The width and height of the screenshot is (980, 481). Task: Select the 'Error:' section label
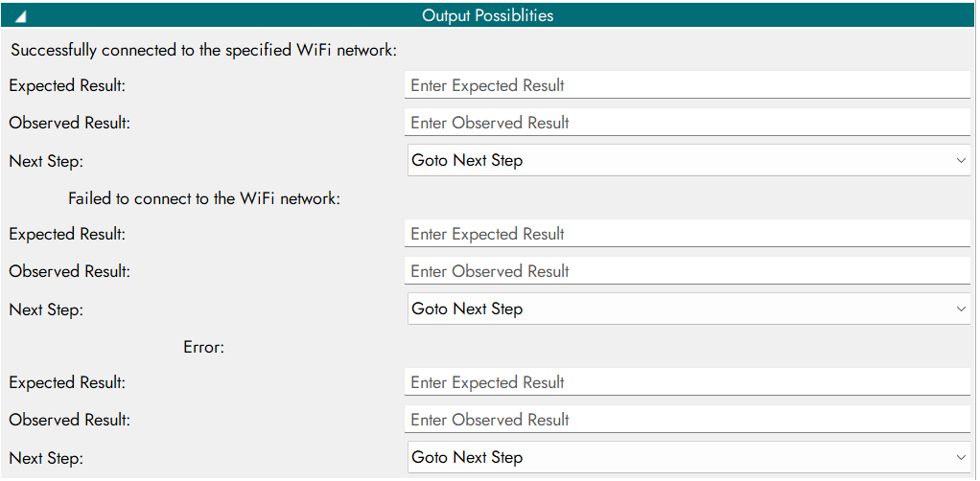(203, 347)
